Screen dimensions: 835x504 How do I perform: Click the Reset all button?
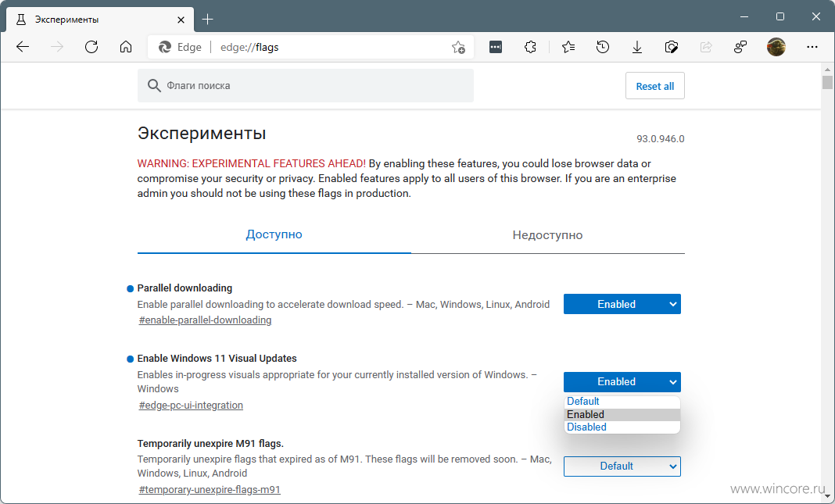click(655, 86)
